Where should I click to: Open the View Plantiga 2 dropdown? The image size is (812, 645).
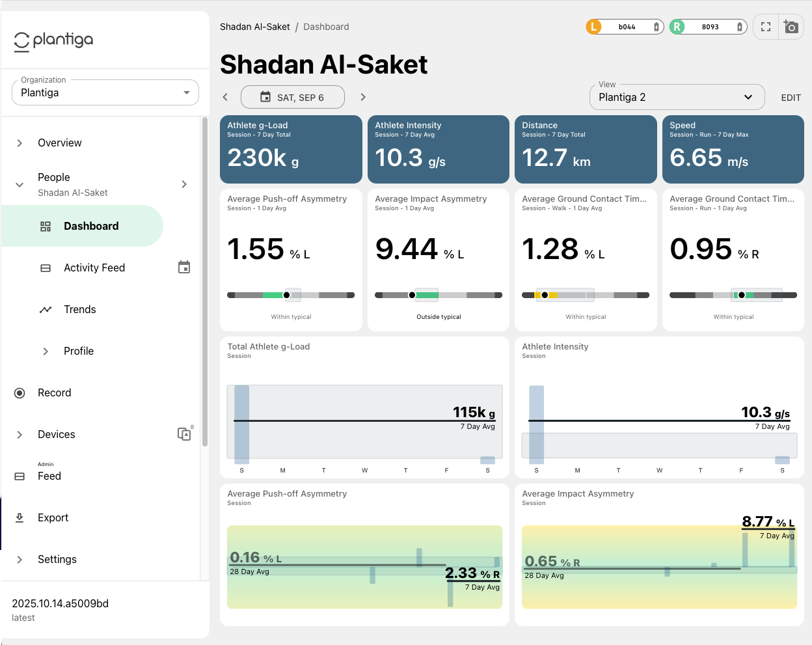pyautogui.click(x=677, y=97)
